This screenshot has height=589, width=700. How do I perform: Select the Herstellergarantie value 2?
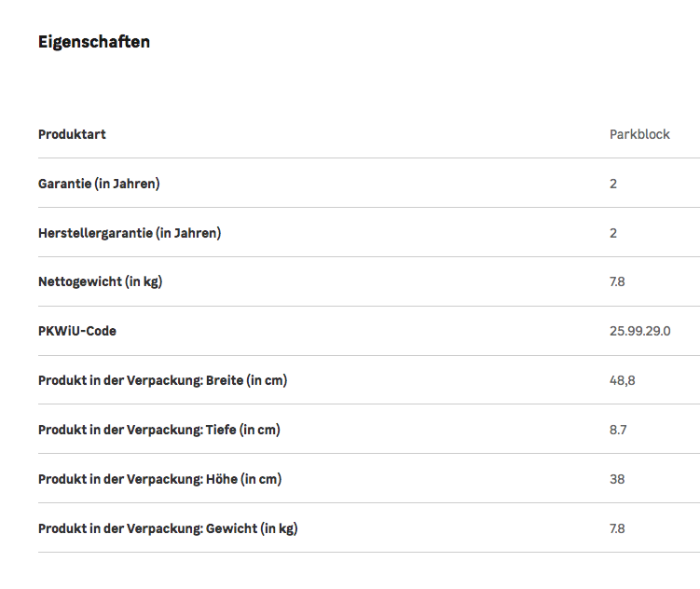click(613, 233)
